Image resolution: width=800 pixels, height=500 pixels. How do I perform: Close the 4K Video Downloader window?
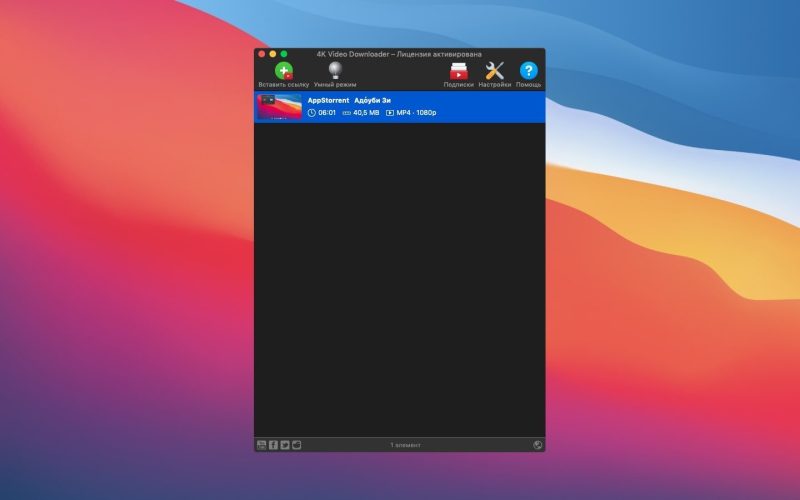point(262,54)
